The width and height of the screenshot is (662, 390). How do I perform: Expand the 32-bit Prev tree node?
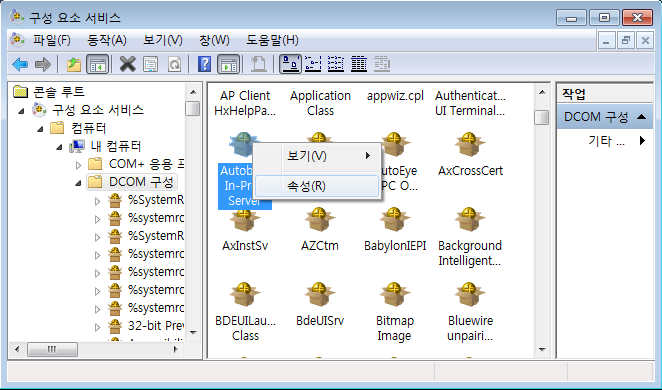(x=97, y=327)
